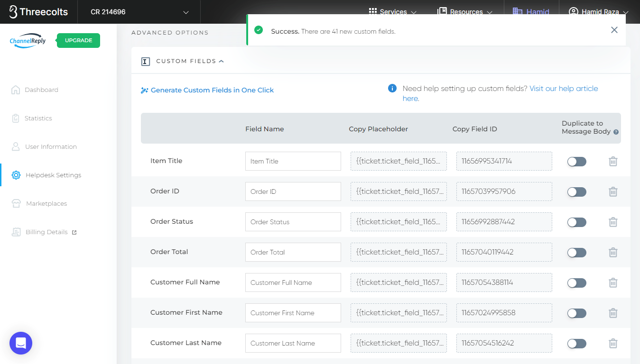Click the Helpdesk Settings gear icon
Screen dimensions: 640x364
[x=16, y=175]
